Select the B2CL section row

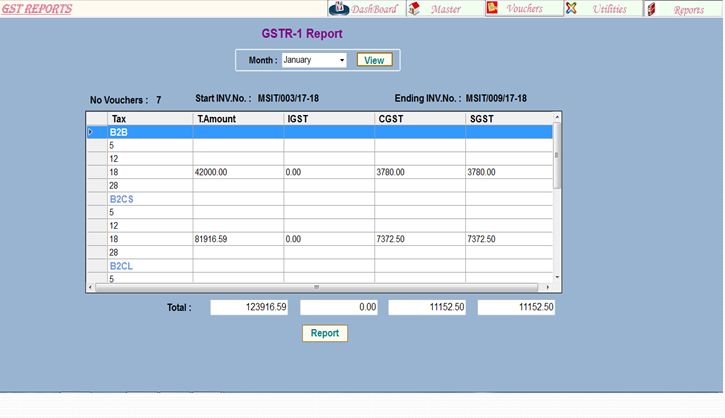[319, 266]
